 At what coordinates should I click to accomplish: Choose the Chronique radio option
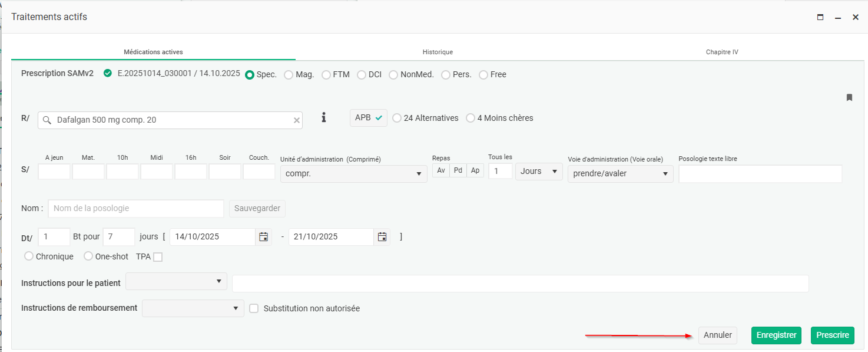click(29, 256)
